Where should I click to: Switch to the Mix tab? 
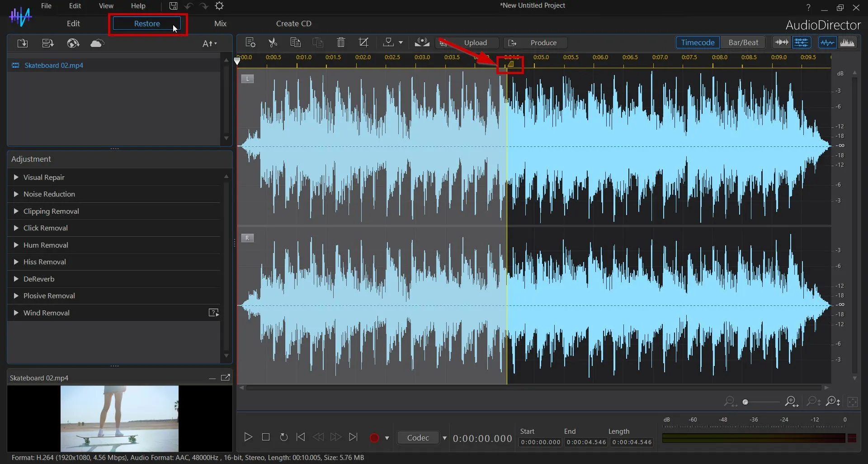pos(220,23)
